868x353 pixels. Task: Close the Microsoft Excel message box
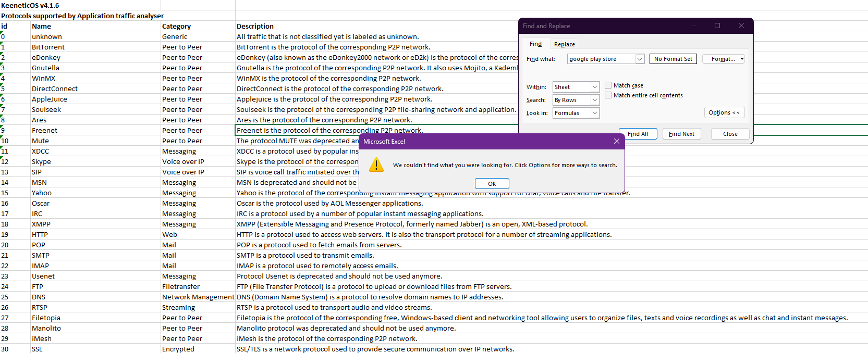tap(617, 141)
